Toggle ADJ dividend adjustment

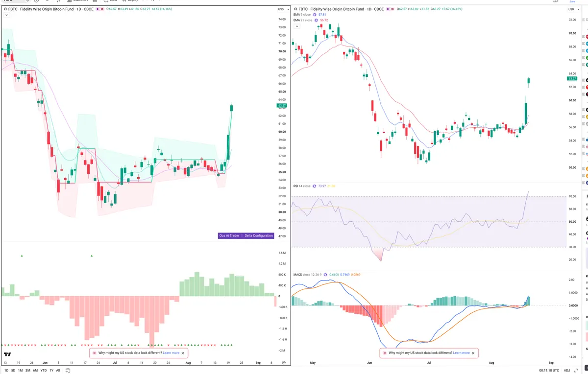click(x=567, y=371)
